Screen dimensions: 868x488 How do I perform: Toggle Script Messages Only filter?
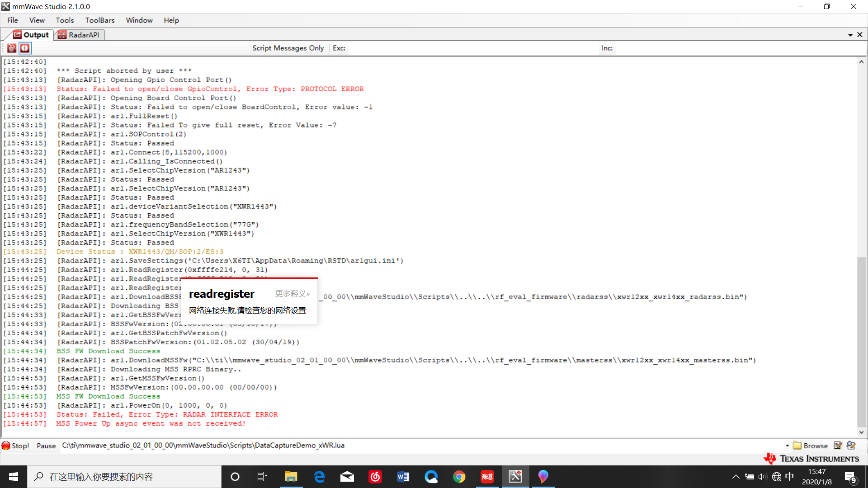pos(288,48)
